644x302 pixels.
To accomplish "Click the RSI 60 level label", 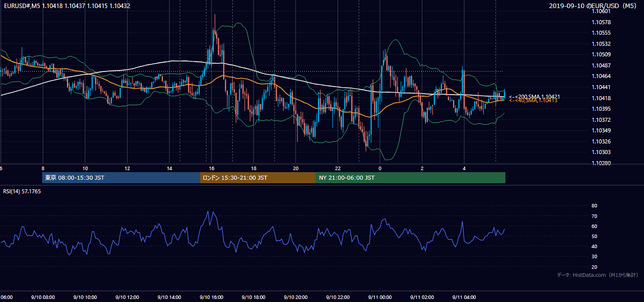I will click(x=594, y=226).
